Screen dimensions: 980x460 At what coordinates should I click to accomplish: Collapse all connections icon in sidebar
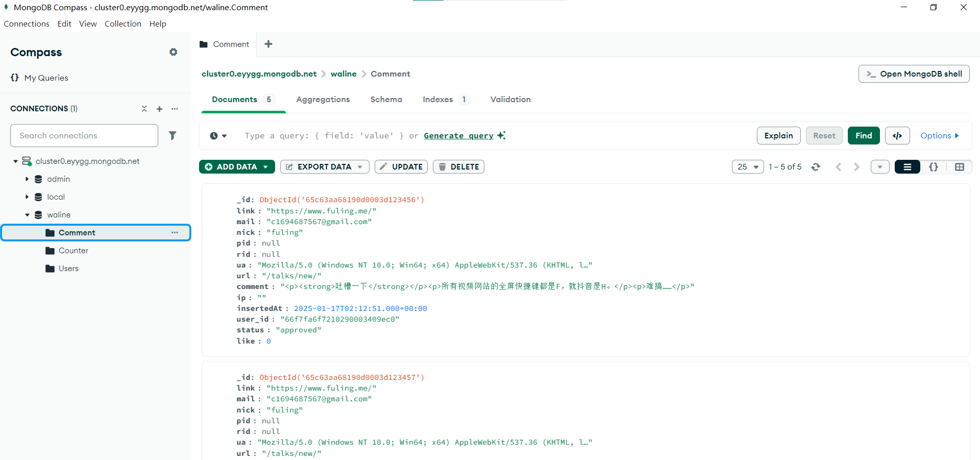point(144,109)
